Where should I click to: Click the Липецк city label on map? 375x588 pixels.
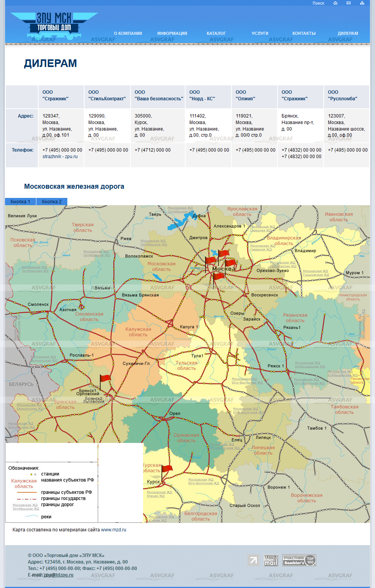263,437
